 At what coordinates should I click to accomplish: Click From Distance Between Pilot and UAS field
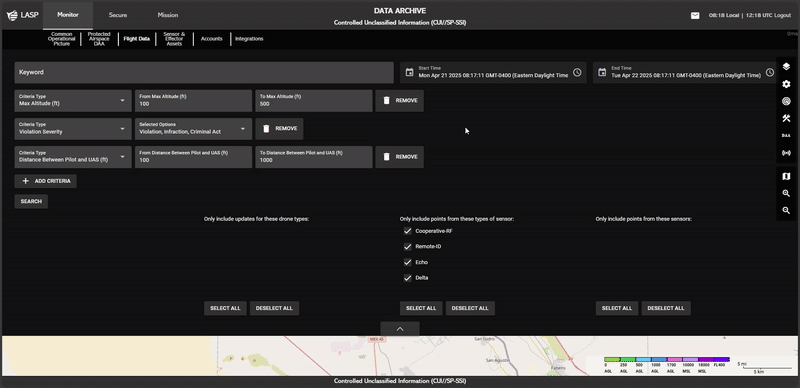[193, 157]
